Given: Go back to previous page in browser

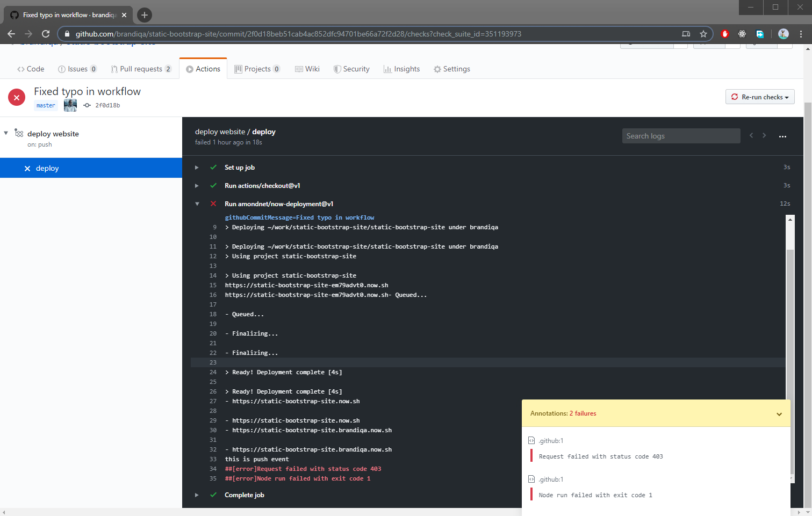Looking at the screenshot, I should [x=11, y=34].
